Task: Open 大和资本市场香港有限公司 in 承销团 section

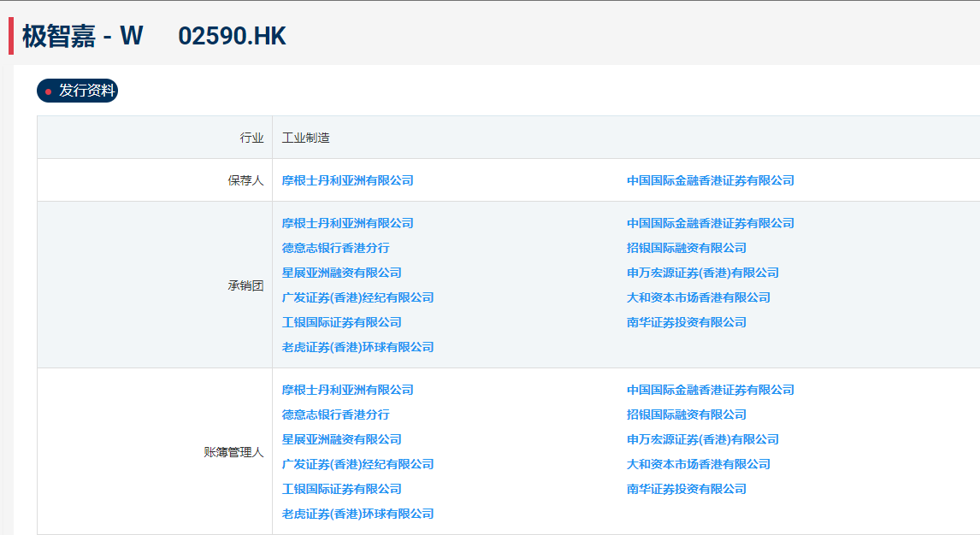Action: coord(698,297)
